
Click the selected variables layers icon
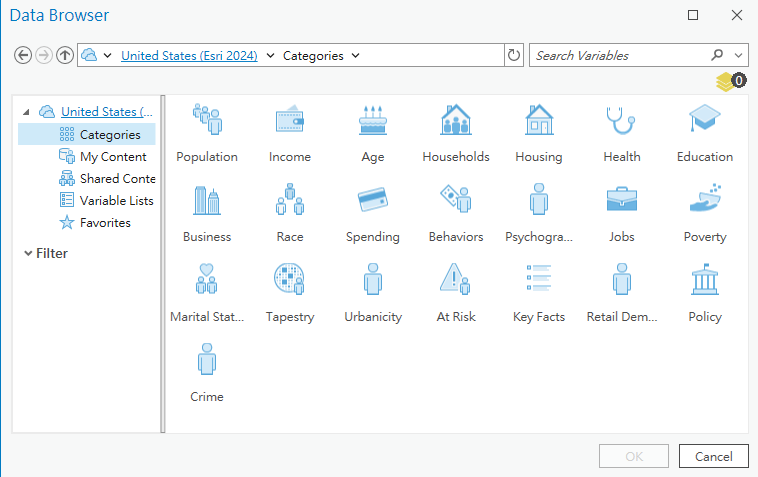click(x=730, y=81)
